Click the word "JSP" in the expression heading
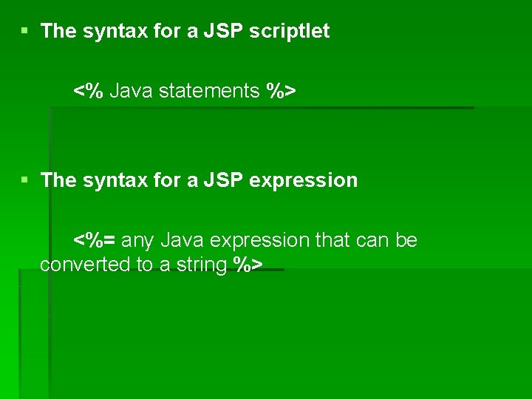Screen dimensions: 532x399 223,180
